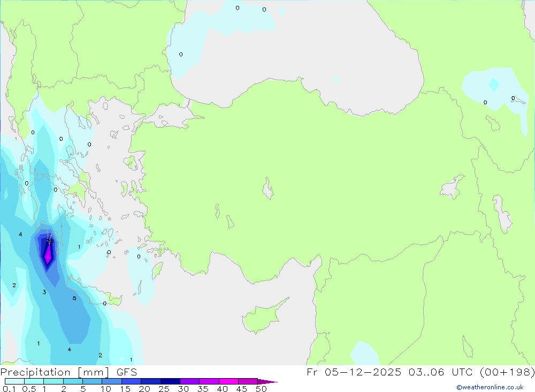Viewport: 535px width, 392px height.
Task: Click the '50' legend scale label
Action: tap(261, 389)
